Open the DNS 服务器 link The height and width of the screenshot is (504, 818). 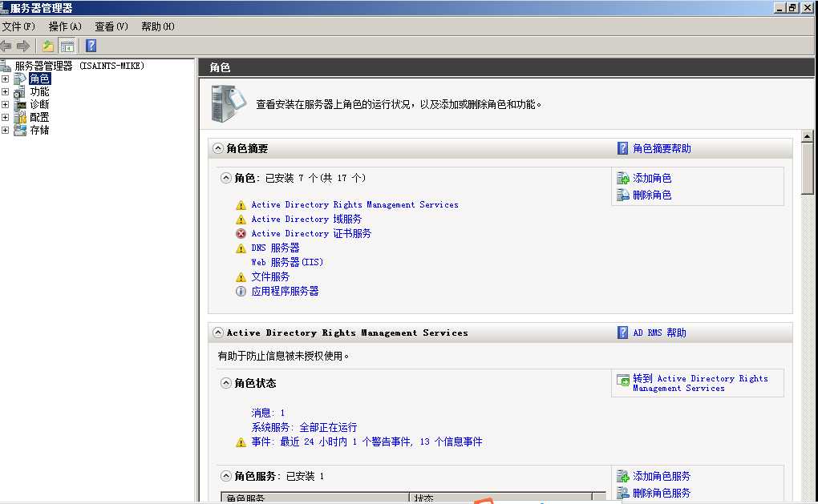275,248
